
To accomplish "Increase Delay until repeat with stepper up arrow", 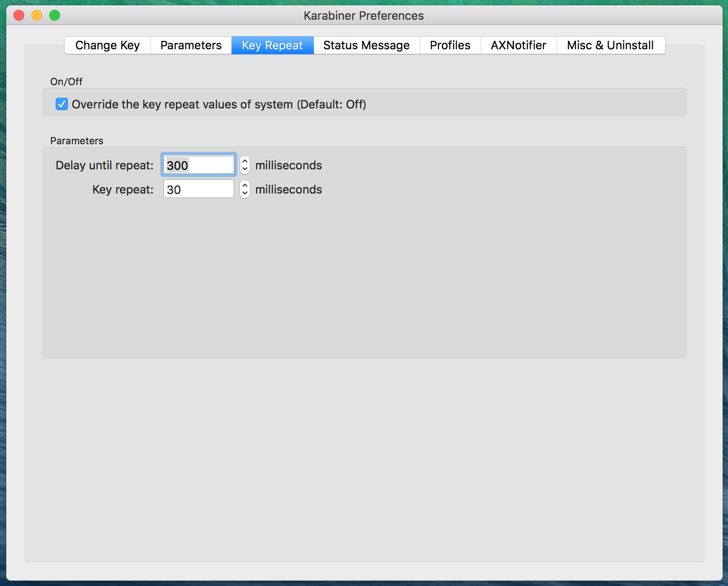I will [x=245, y=161].
